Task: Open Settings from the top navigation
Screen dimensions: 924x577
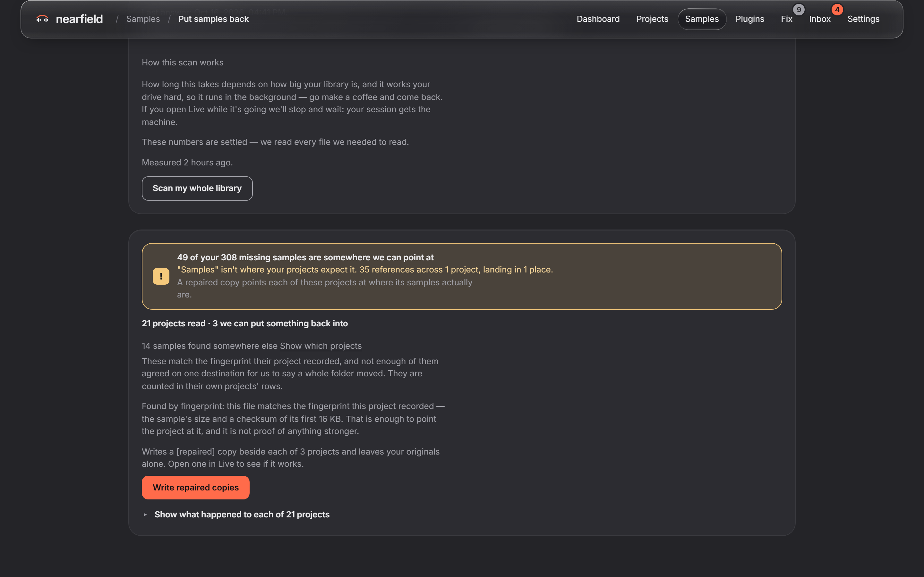Action: [x=863, y=19]
